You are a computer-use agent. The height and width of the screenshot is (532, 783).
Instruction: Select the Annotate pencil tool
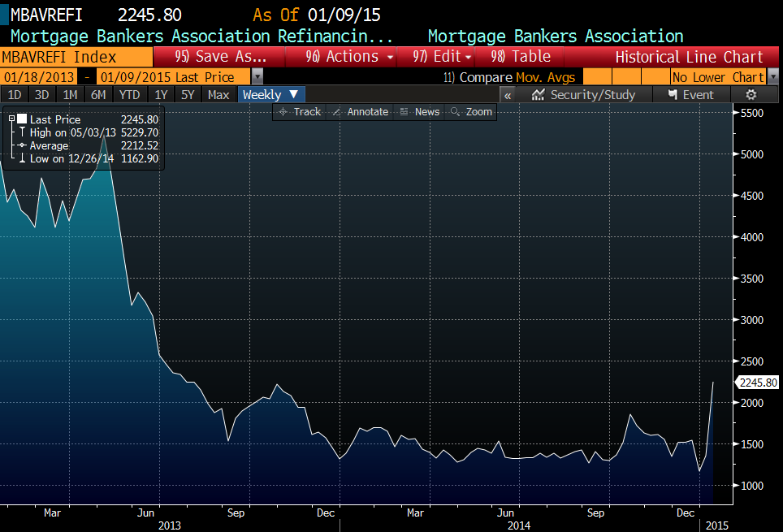click(x=360, y=112)
